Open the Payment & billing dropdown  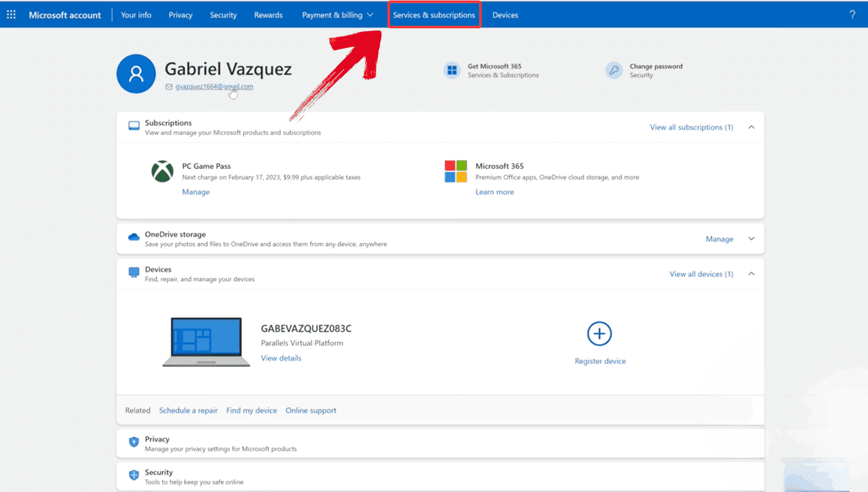337,15
